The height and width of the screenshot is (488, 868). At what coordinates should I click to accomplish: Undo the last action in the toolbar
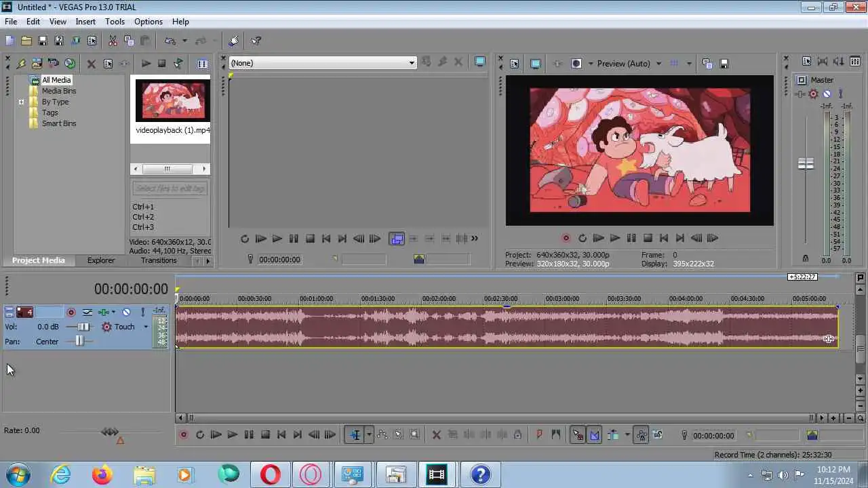coord(170,41)
